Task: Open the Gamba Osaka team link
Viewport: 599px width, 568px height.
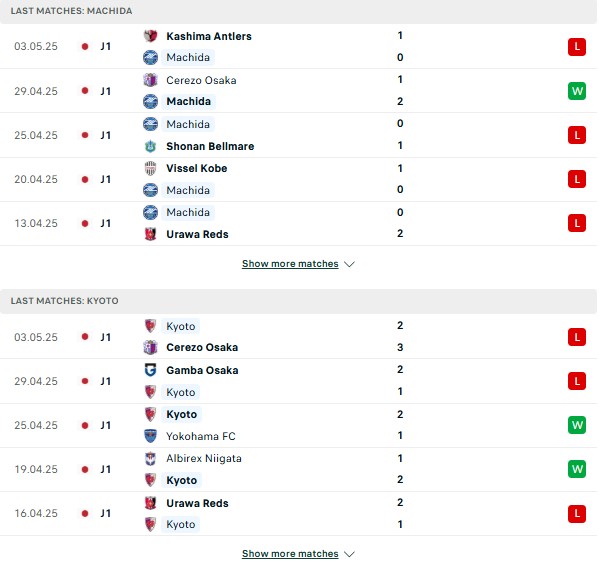Action: 202,370
